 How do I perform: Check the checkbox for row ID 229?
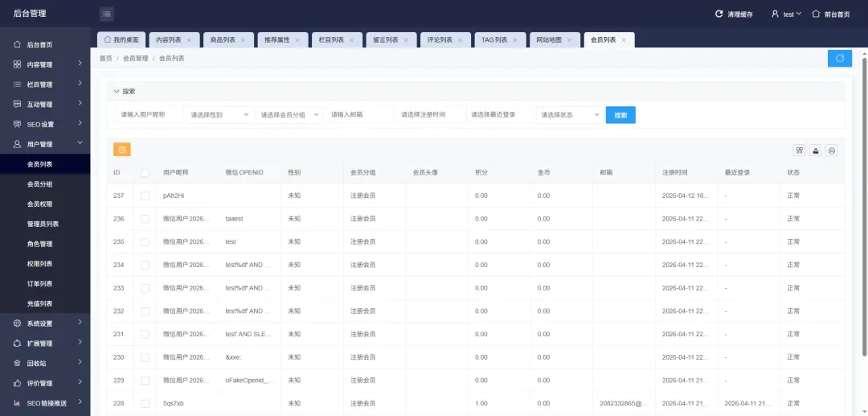pyautogui.click(x=145, y=381)
